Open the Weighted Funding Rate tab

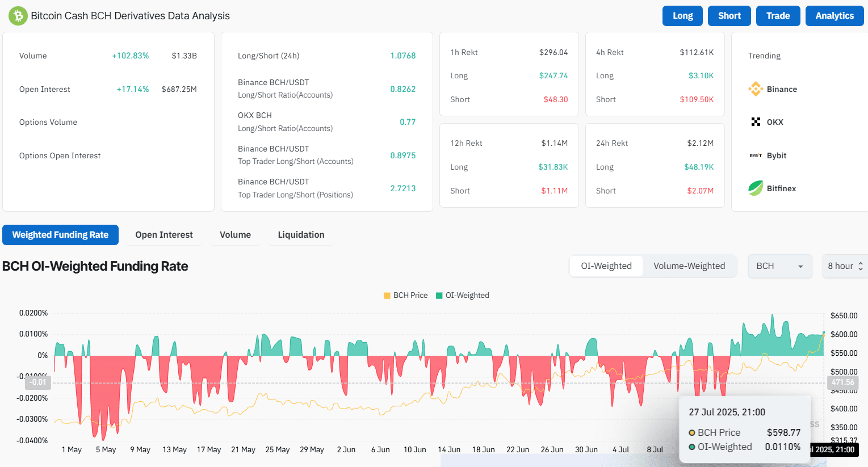pos(60,235)
